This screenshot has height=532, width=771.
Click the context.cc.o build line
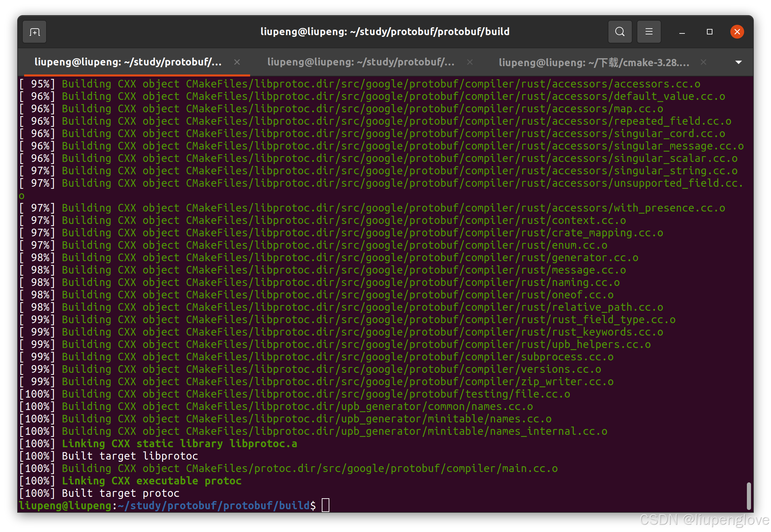pos(322,220)
